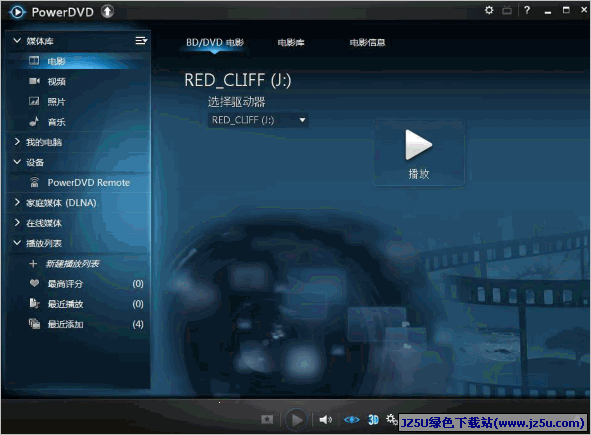
Task: Start playback with bottom play button
Action: [297, 420]
